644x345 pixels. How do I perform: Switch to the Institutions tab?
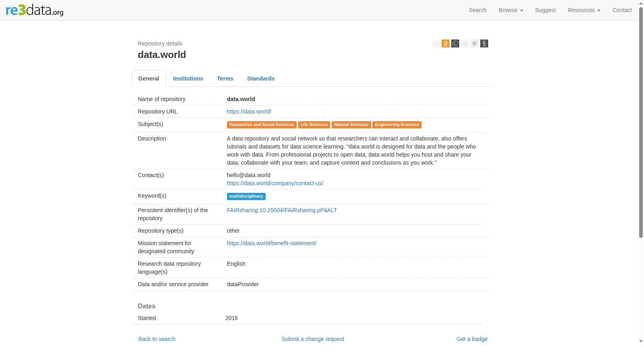pyautogui.click(x=188, y=79)
